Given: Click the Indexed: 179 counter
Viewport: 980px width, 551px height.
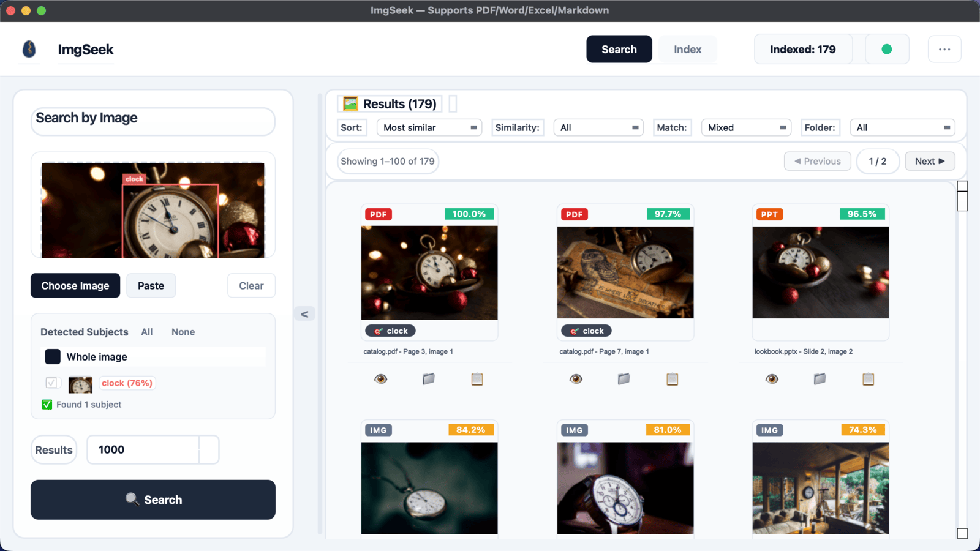Looking at the screenshot, I should [803, 49].
